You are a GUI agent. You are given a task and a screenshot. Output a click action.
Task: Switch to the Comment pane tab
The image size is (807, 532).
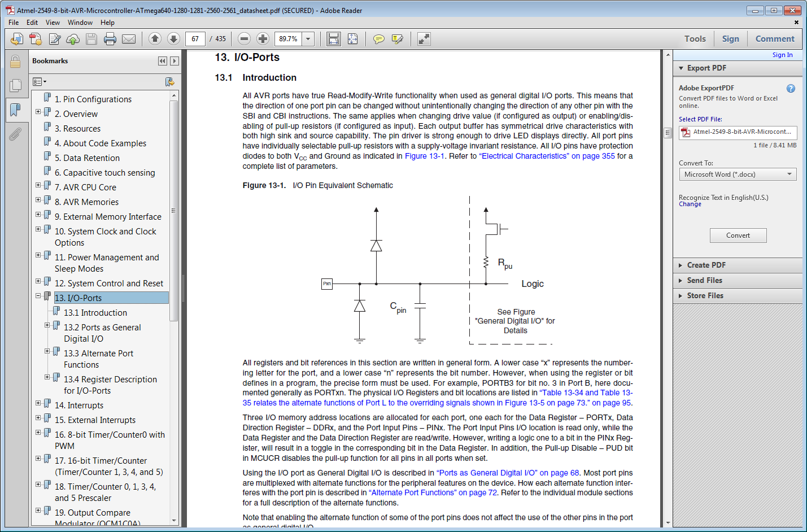(775, 39)
